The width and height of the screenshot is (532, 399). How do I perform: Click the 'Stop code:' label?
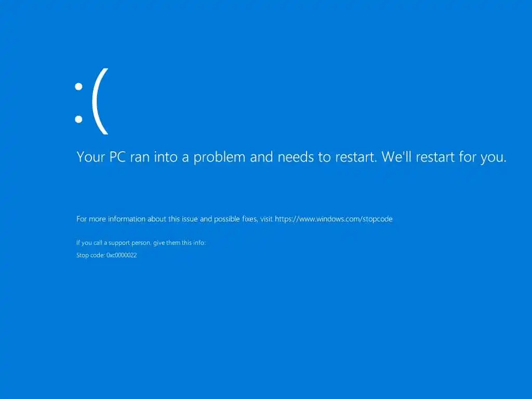tap(90, 255)
